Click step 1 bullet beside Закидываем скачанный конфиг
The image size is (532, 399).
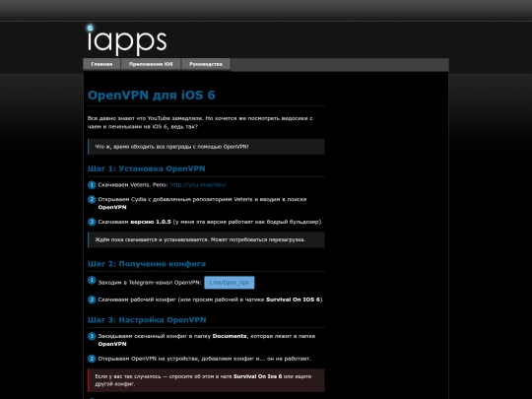[x=92, y=336]
